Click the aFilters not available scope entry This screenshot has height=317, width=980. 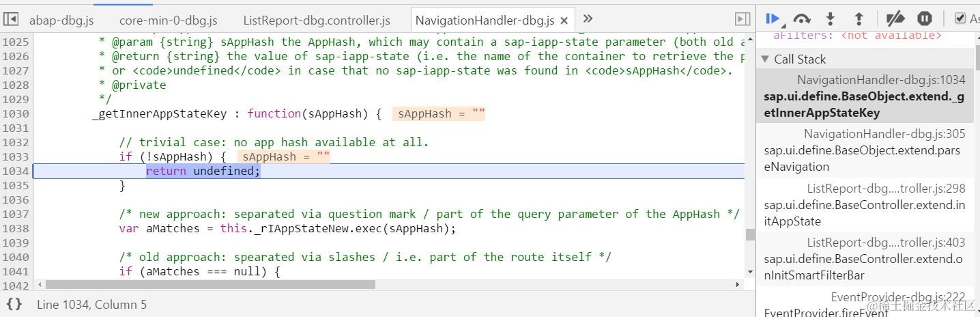(857, 35)
